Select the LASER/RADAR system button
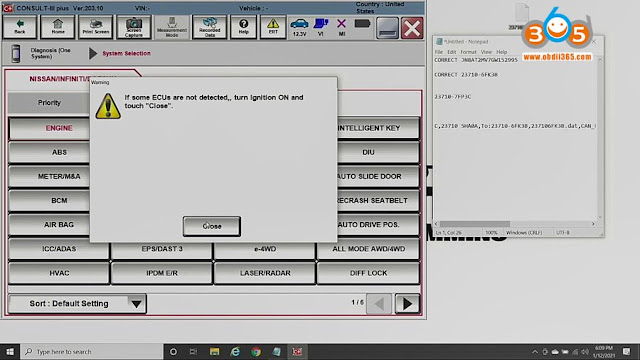 [264, 273]
